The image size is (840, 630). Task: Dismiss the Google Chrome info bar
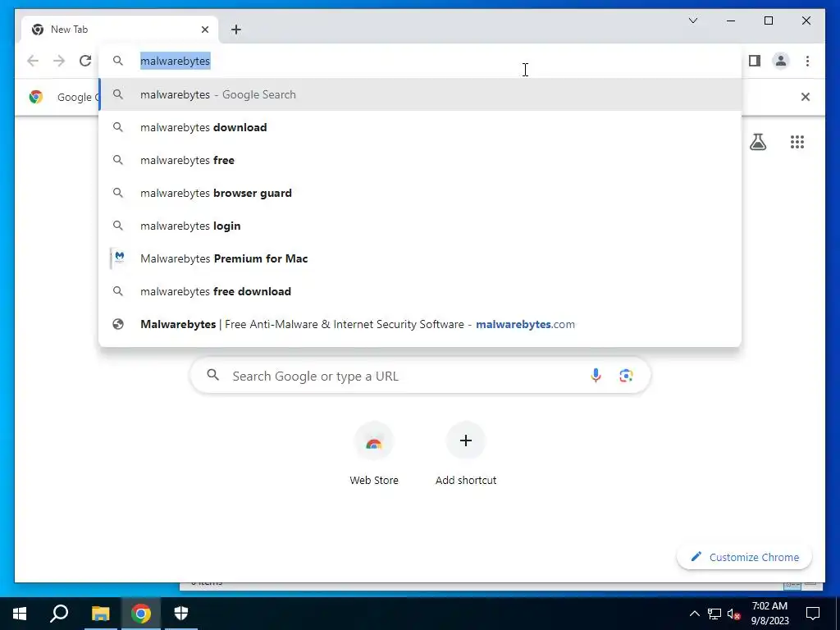tap(806, 97)
